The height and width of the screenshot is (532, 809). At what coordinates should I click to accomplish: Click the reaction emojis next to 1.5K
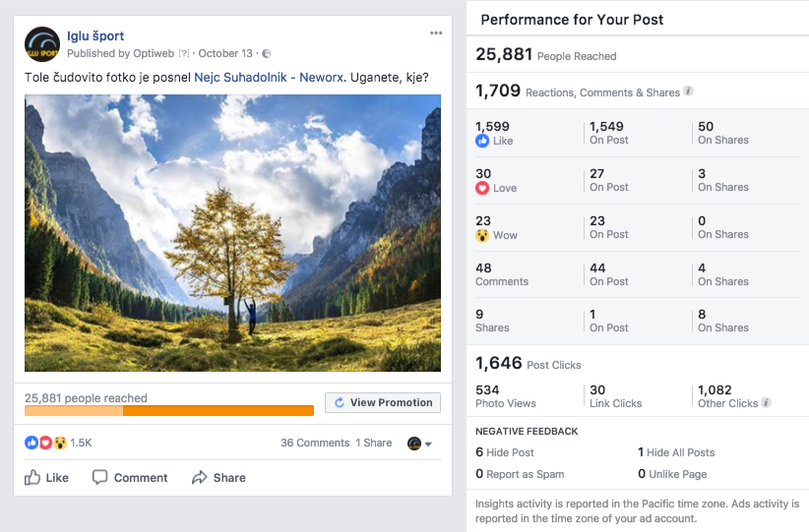46,443
